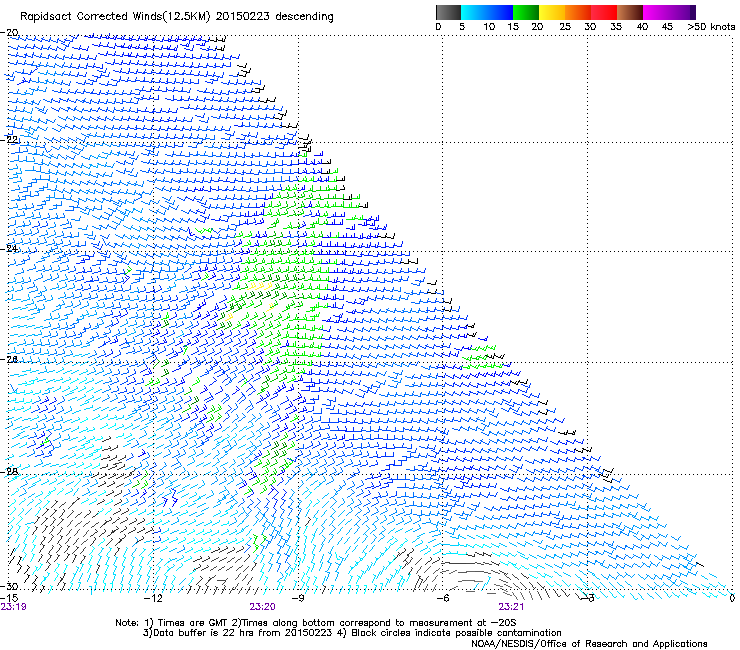
Task: Click the '-15' longitude axis label
Action: [x=9, y=598]
